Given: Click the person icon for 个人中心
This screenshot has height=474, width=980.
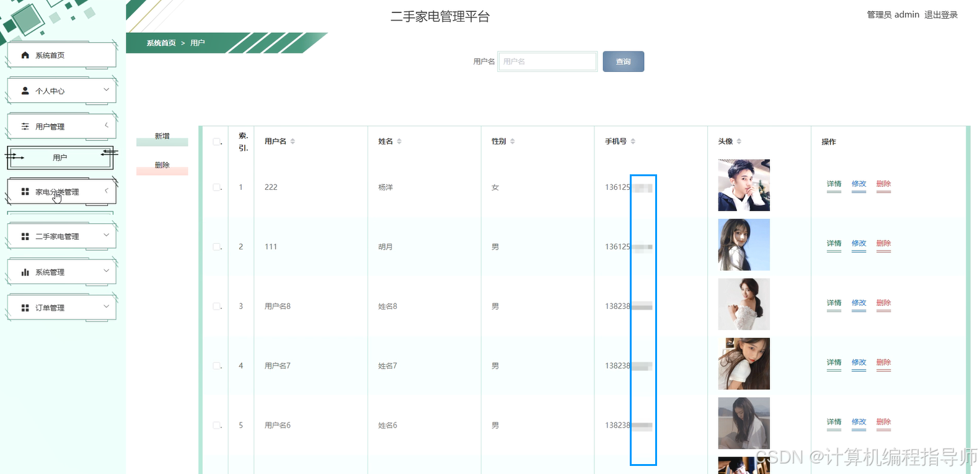Looking at the screenshot, I should 25,91.
